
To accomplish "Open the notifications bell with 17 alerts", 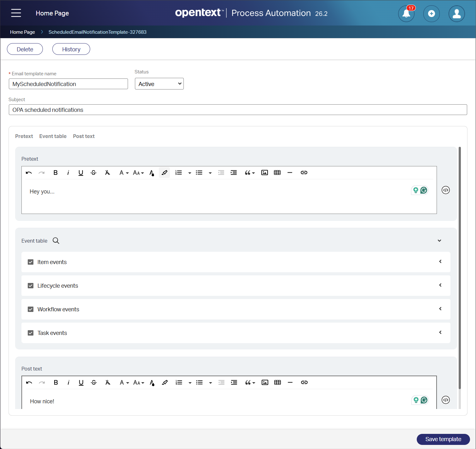I will click(406, 14).
